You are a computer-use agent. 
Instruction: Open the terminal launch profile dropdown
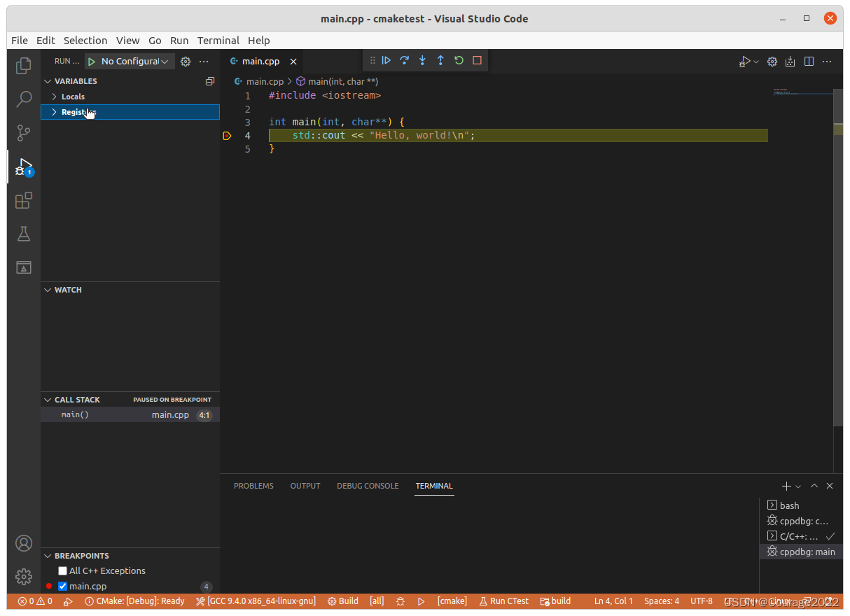(798, 486)
